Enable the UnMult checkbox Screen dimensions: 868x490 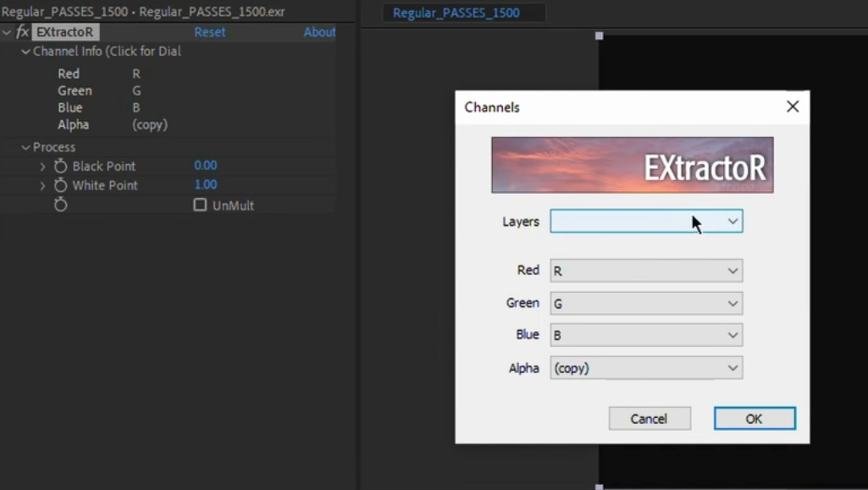point(200,205)
